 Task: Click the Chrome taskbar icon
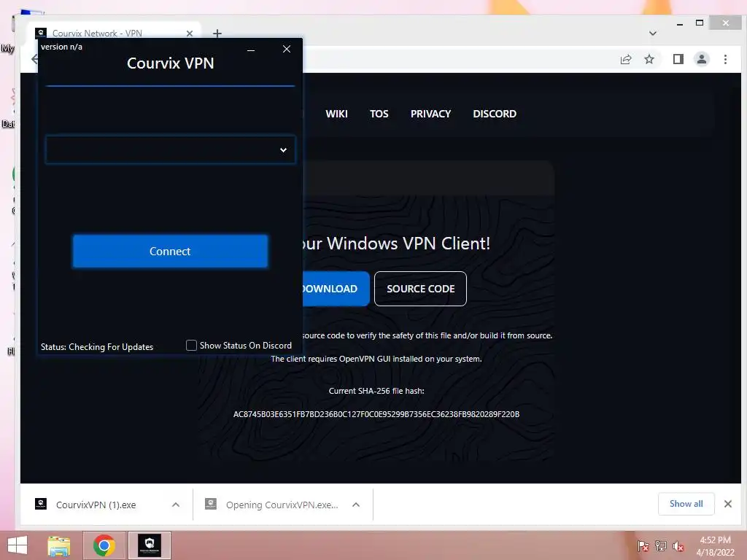[104, 545]
